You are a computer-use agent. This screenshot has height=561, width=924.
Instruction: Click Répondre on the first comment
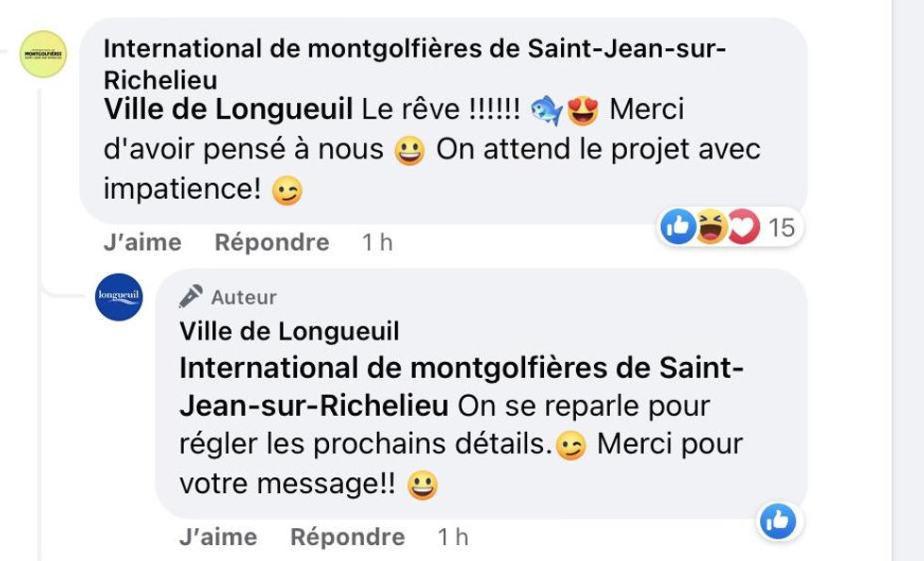pyautogui.click(x=272, y=242)
